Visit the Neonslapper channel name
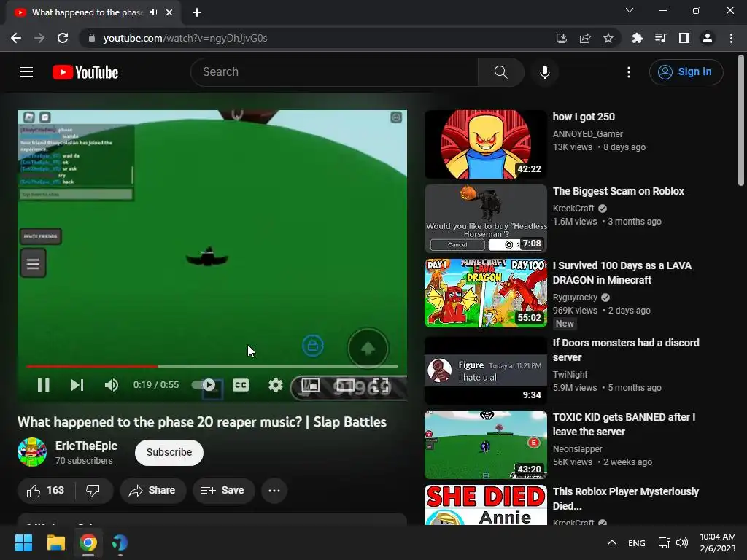Image resolution: width=747 pixels, height=560 pixels. click(578, 449)
